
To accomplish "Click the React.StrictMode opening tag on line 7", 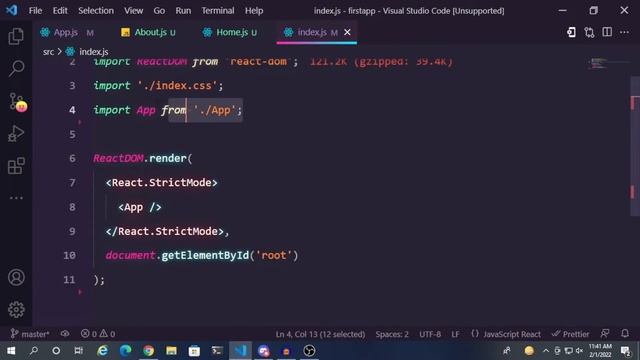I will 162,183.
